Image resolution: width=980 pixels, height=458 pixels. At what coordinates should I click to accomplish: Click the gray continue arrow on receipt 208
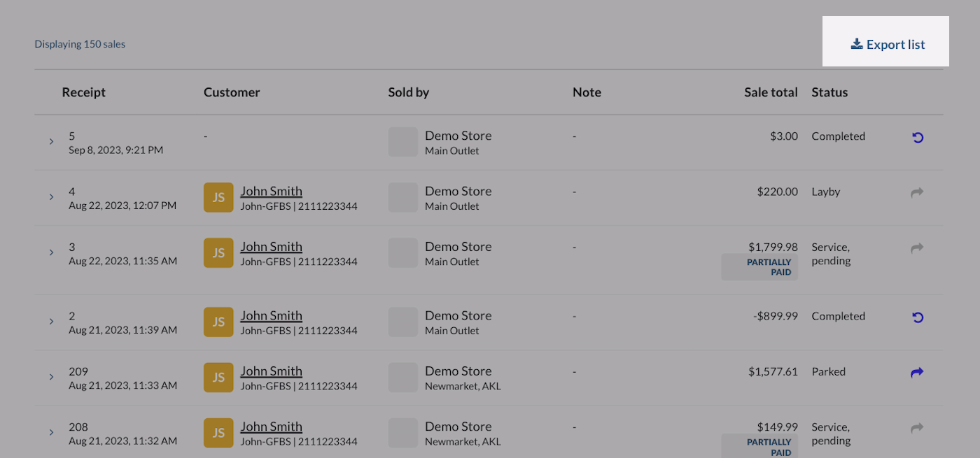click(x=917, y=428)
